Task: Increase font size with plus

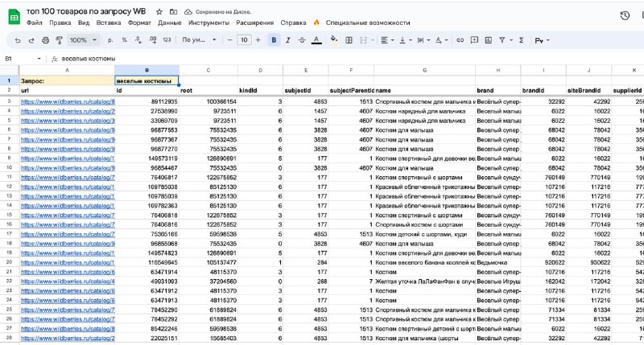Action: (x=258, y=40)
